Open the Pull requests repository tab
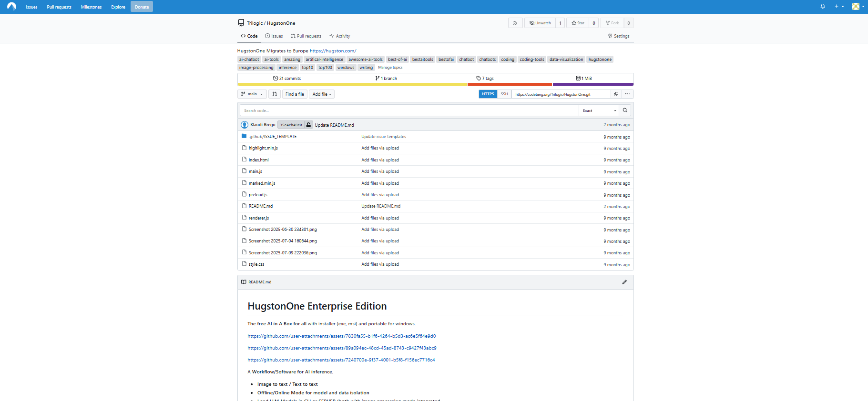Viewport: 868px width, 401px height. point(306,36)
